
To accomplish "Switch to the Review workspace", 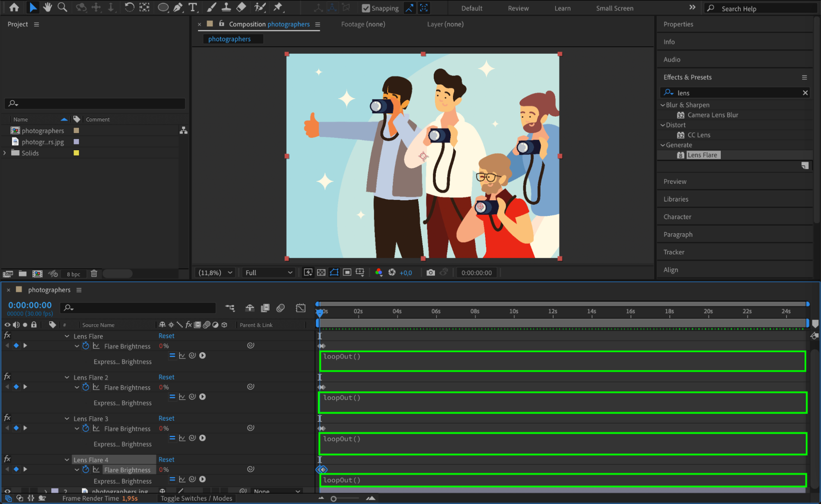I will pos(518,8).
